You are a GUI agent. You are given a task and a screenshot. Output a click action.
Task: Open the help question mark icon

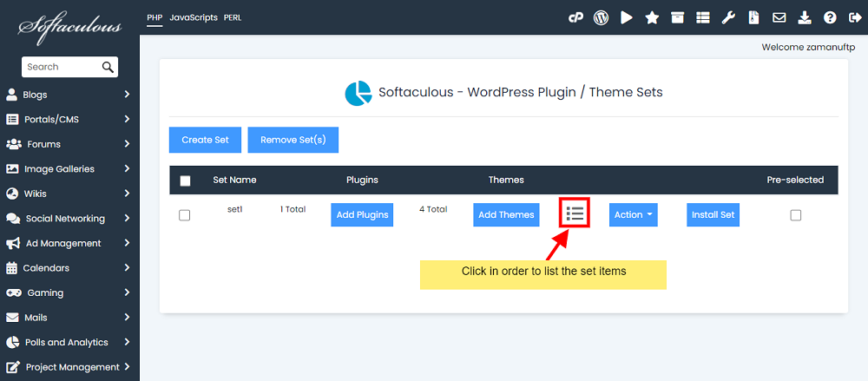tap(830, 17)
